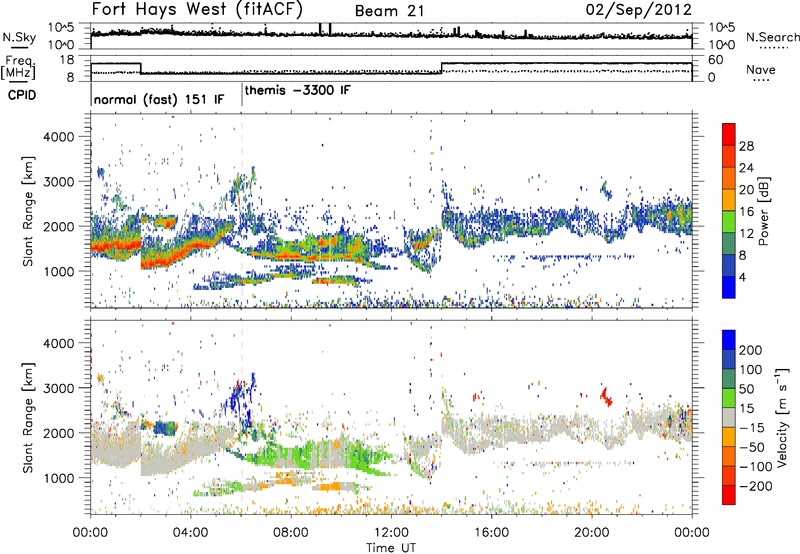Image resolution: width=800 pixels, height=554 pixels.
Task: Click the "50" label on Velocity colorbar
Action: [746, 389]
